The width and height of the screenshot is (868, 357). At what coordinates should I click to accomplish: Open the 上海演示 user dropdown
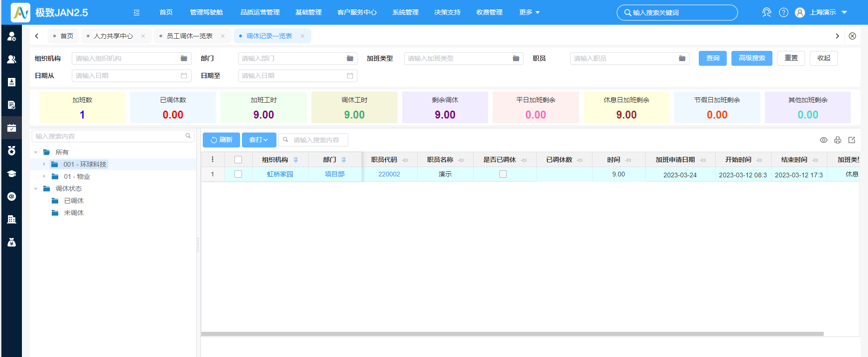(828, 13)
